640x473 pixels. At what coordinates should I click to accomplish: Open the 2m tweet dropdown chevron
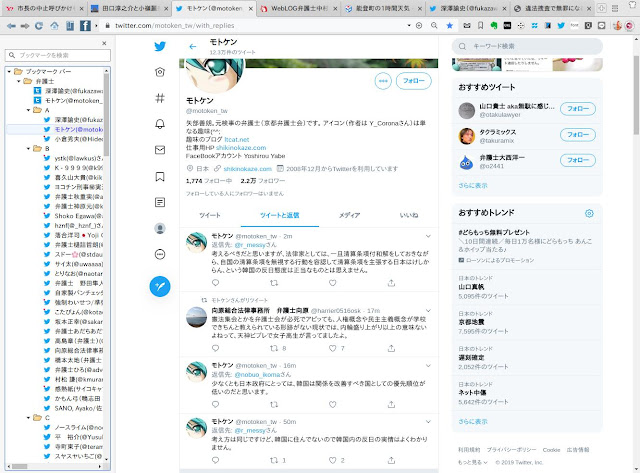[428, 236]
